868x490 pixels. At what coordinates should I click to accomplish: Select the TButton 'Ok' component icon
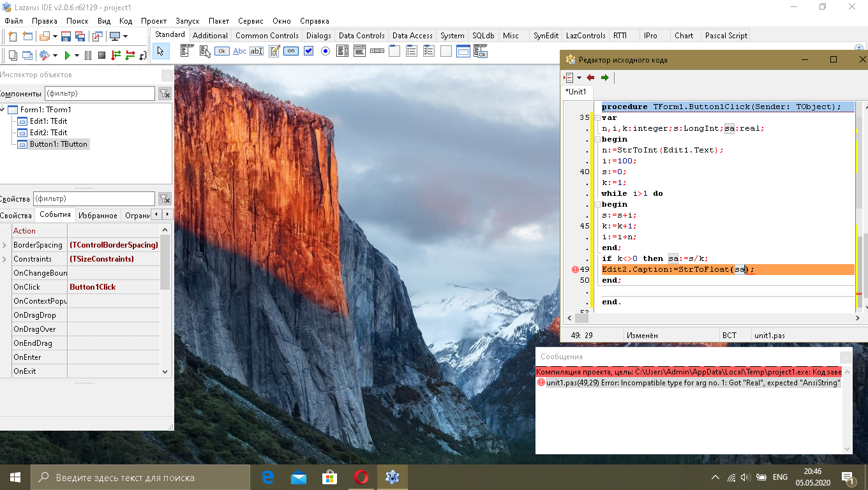click(x=221, y=51)
